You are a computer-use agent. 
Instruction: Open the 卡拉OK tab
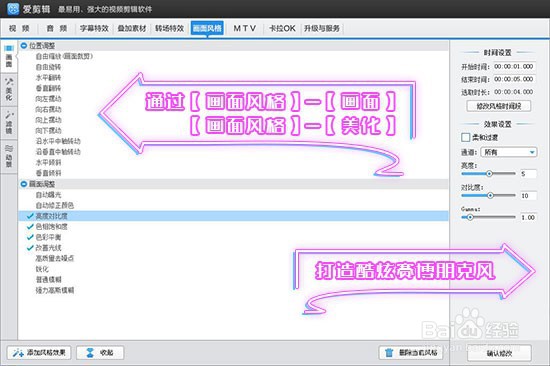[282, 28]
